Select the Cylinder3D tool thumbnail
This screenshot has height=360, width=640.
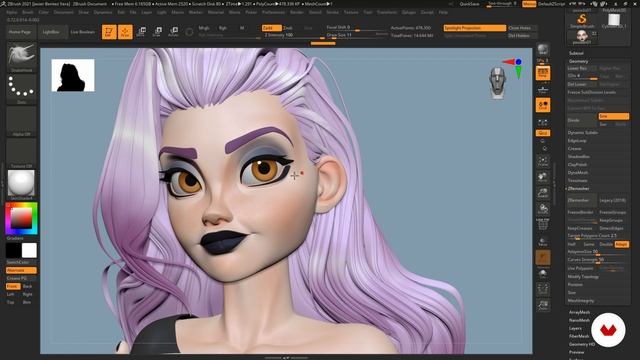tap(613, 20)
